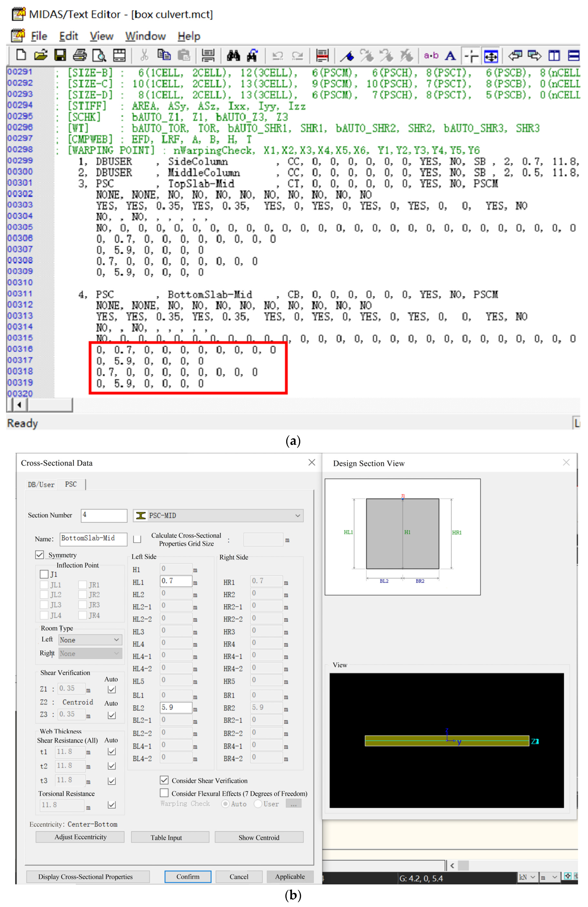Click the Show Centroid button
This screenshot has width=588, height=907.
(259, 837)
